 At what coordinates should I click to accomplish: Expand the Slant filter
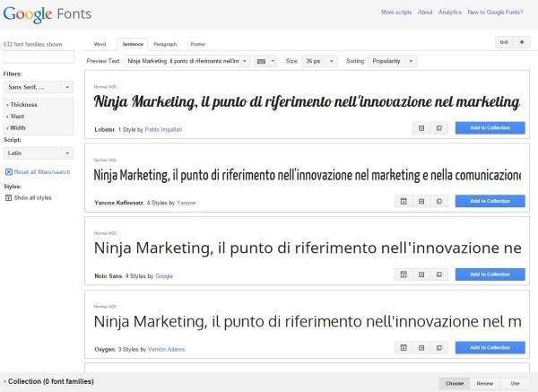(15, 117)
